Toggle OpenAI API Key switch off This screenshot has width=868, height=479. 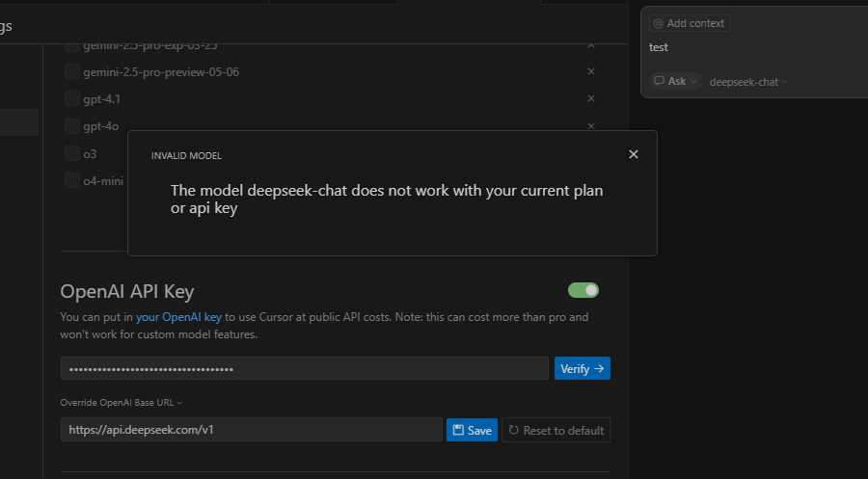(x=583, y=290)
